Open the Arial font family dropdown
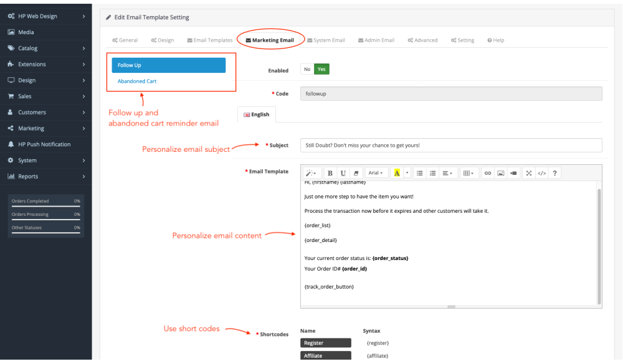Image resolution: width=623 pixels, height=364 pixels. [376, 173]
